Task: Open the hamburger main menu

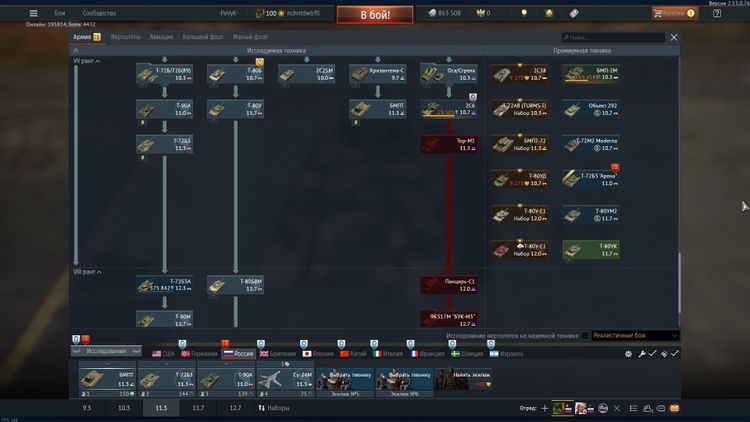Action: tap(33, 14)
